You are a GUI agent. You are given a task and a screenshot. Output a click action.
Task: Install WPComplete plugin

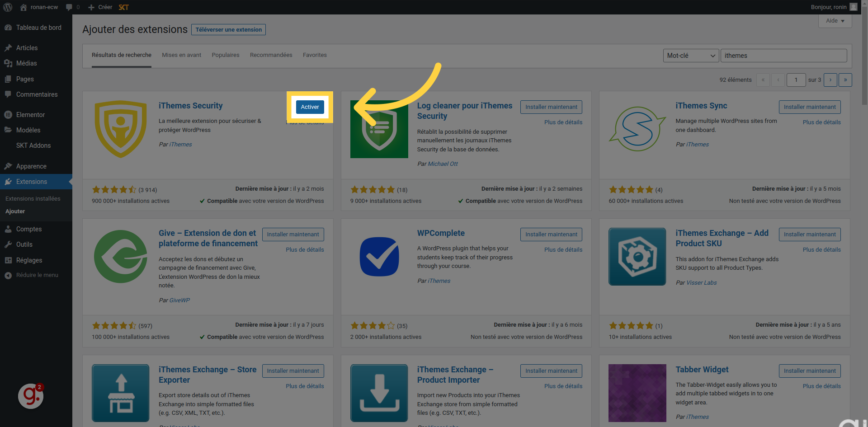tap(551, 235)
